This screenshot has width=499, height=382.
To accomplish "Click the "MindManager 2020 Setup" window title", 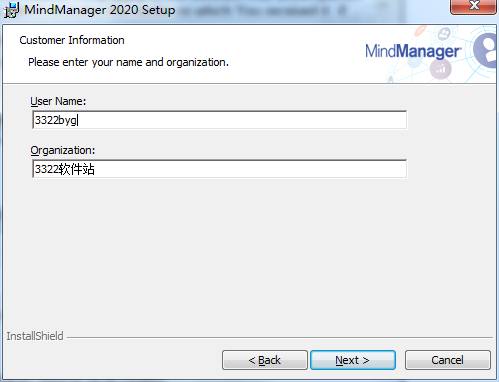I will (100, 10).
